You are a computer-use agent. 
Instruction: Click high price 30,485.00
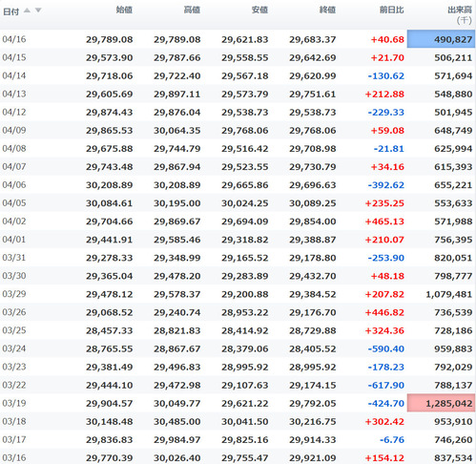pos(177,422)
